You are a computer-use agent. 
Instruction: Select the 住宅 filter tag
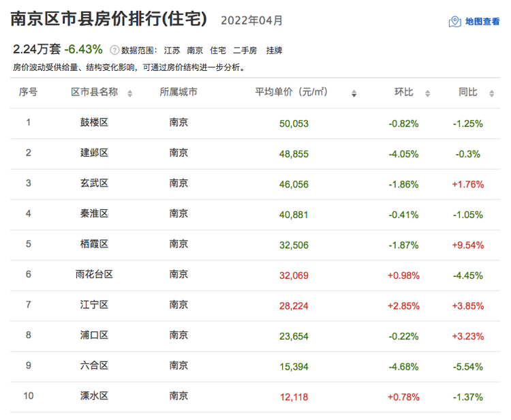[x=218, y=50]
